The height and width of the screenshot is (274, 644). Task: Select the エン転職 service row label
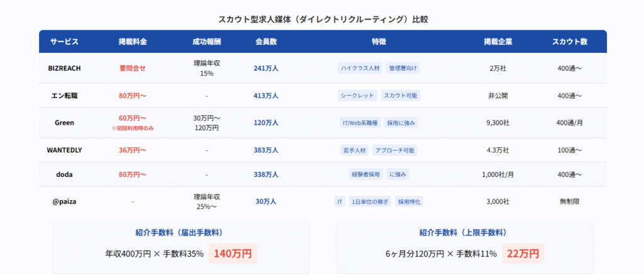coord(64,96)
